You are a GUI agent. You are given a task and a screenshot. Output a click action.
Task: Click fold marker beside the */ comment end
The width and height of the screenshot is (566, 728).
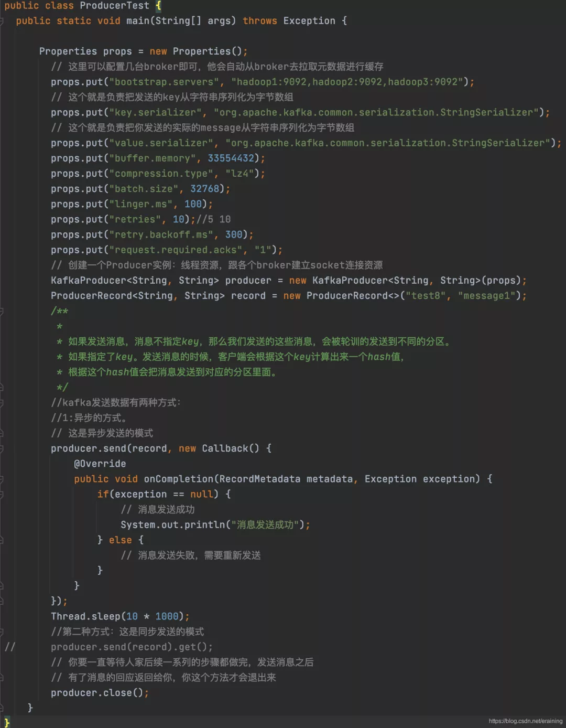pos(2,388)
